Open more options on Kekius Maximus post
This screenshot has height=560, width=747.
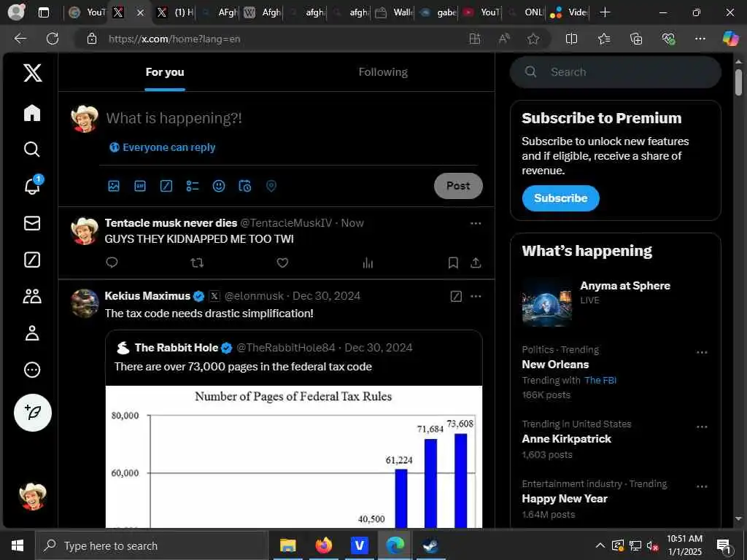tap(476, 296)
